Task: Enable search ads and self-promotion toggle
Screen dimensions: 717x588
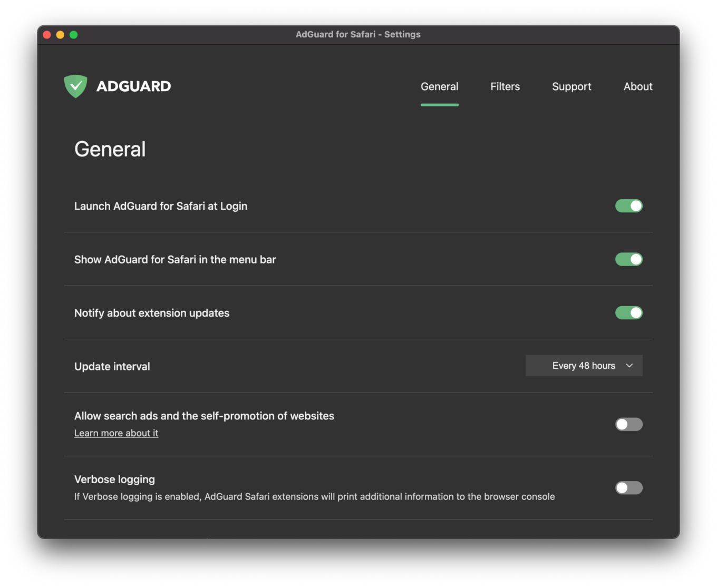Action: (628, 424)
